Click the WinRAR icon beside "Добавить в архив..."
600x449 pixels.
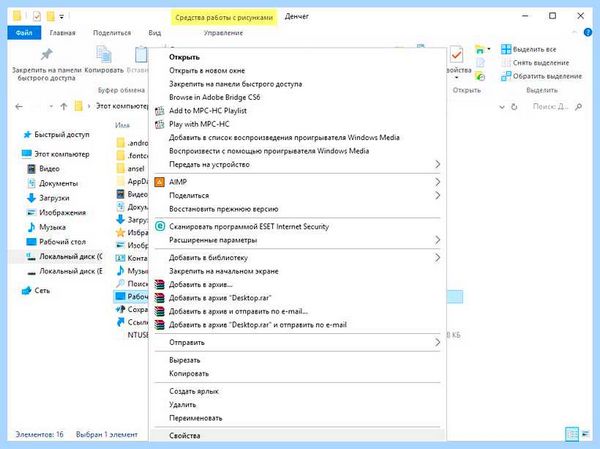[x=159, y=284]
